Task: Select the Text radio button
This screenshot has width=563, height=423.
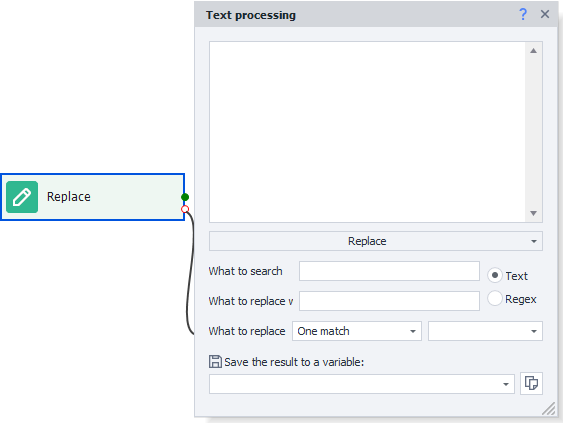Action: tap(495, 275)
